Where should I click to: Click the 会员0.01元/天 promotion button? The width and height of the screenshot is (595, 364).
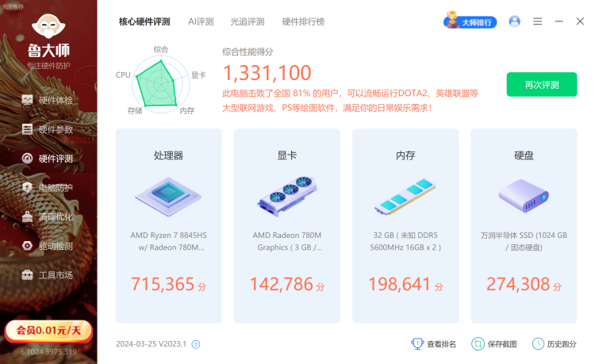pyautogui.click(x=48, y=331)
